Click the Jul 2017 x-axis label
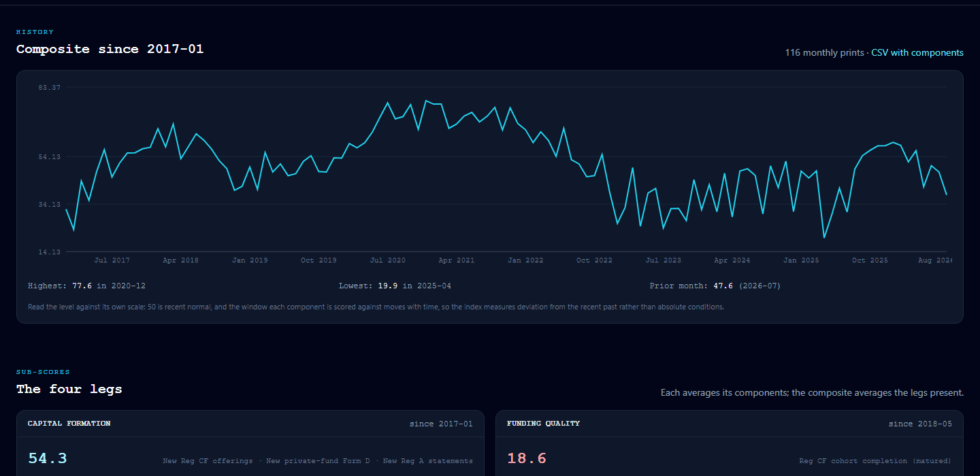The height and width of the screenshot is (476, 980). 112,260
